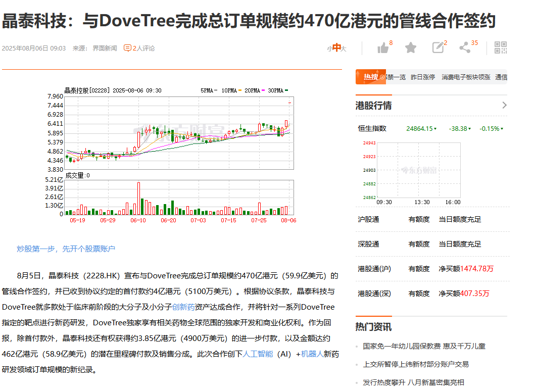
Task: Open comments via speech-bubble icon
Action: pyautogui.click(x=127, y=48)
